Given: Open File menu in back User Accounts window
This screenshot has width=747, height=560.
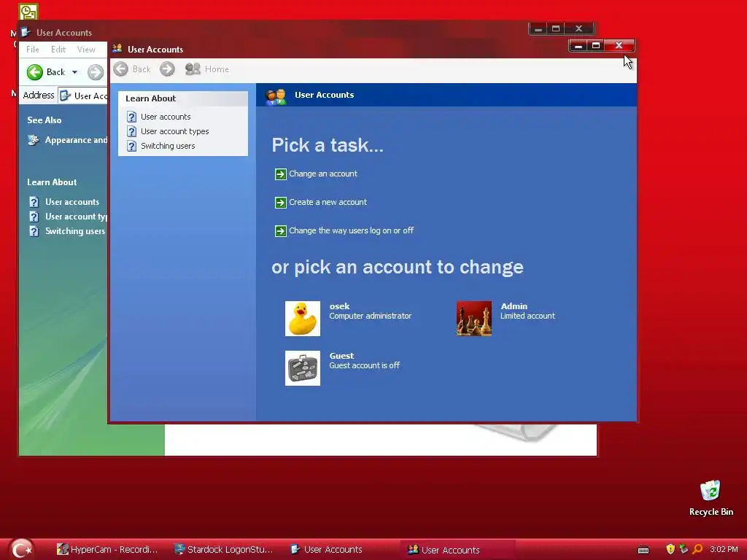Looking at the screenshot, I should (x=32, y=50).
